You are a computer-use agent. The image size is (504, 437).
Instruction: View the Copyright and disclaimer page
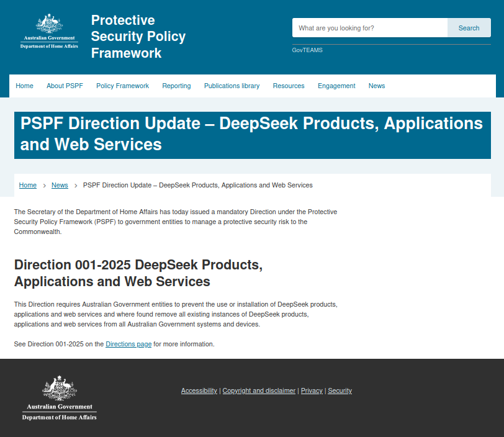coord(259,390)
